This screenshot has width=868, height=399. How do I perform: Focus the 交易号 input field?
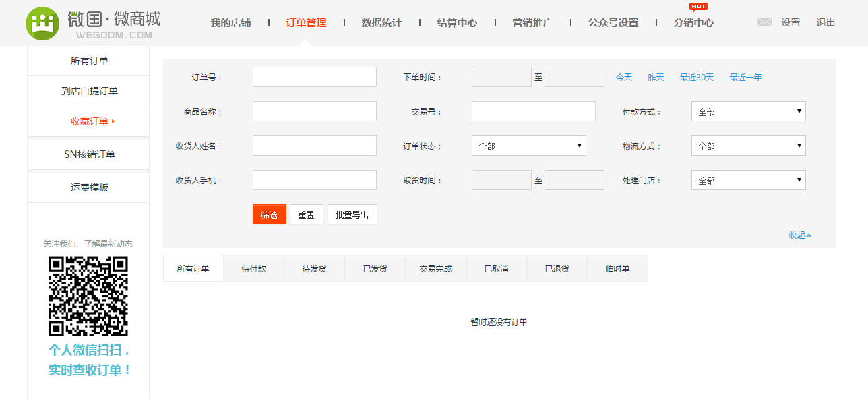[534, 111]
